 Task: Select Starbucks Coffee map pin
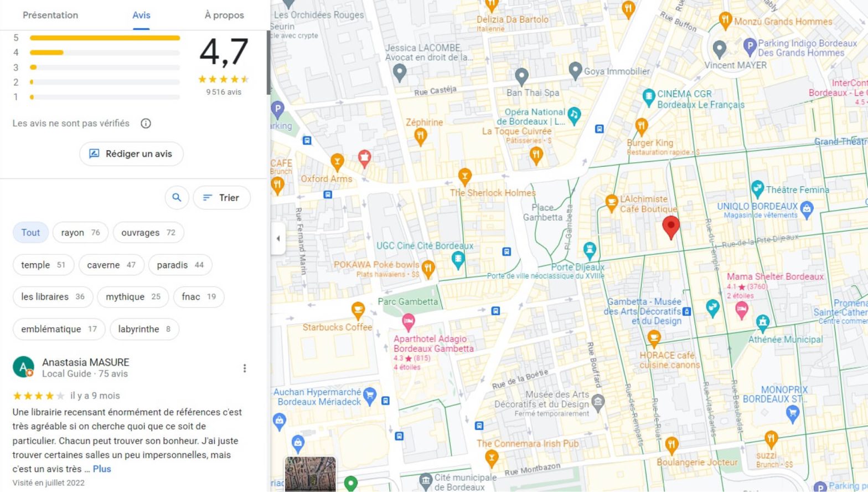358,310
